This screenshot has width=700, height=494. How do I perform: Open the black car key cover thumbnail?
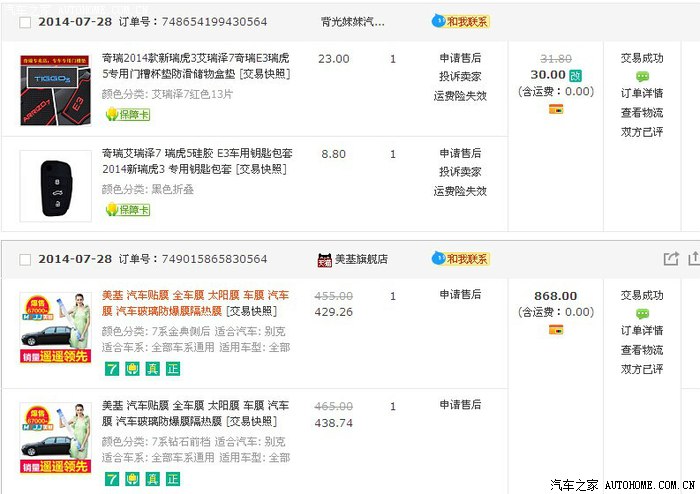coord(54,183)
